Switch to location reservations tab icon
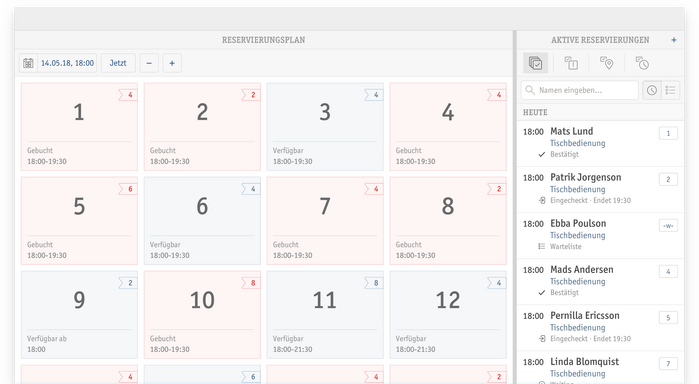 tap(606, 63)
